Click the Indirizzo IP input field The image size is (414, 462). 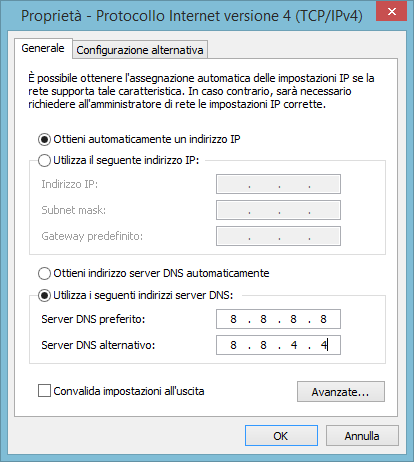[278, 184]
